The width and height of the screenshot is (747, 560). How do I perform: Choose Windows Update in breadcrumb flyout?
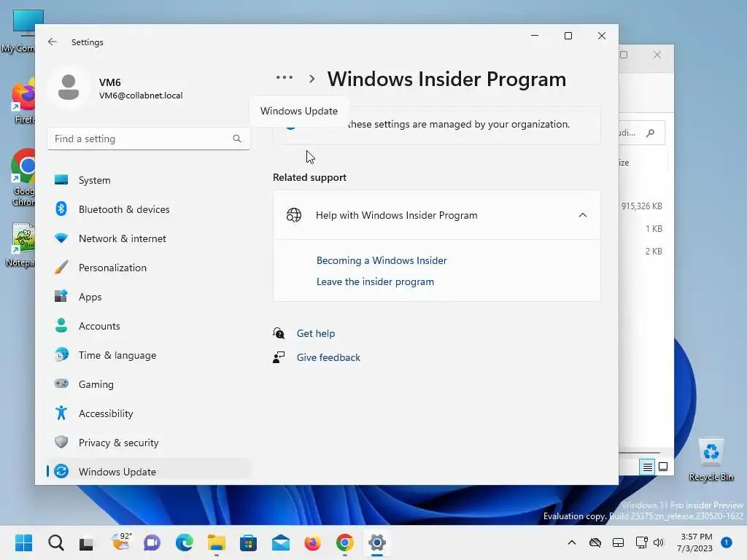[298, 111]
